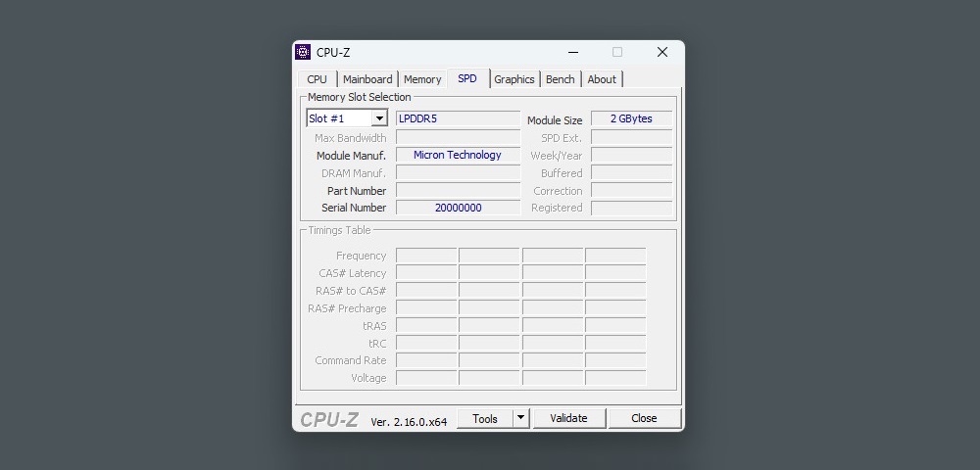This screenshot has width=980, height=470.
Task: Click the LPDDR5 memory type field
Action: (x=458, y=118)
